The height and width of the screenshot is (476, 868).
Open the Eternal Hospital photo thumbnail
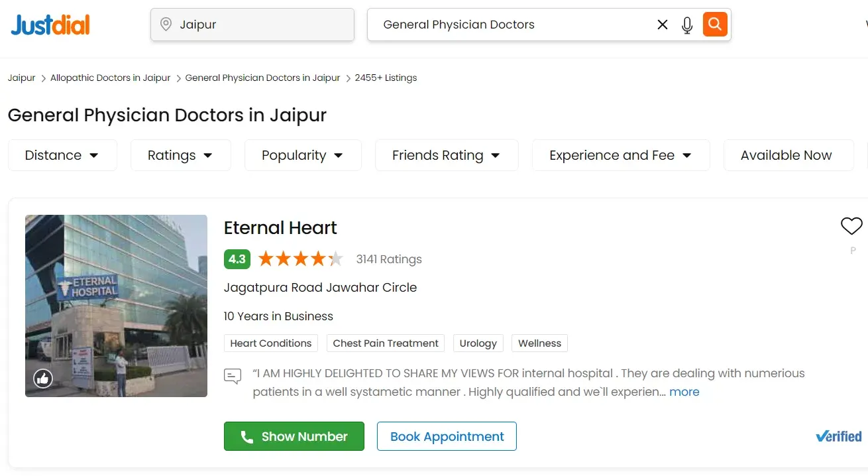pos(116,306)
